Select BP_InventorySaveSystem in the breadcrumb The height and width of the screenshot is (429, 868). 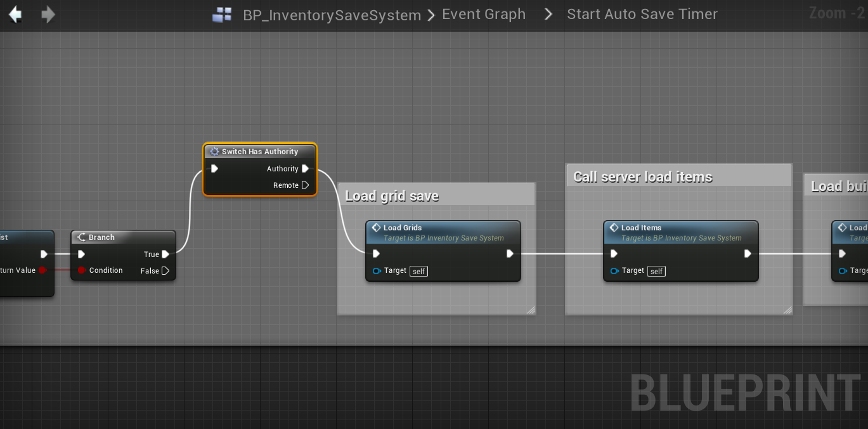point(332,15)
